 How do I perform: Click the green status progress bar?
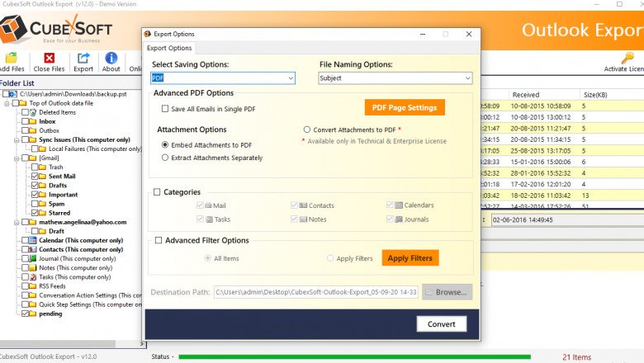[354, 357]
